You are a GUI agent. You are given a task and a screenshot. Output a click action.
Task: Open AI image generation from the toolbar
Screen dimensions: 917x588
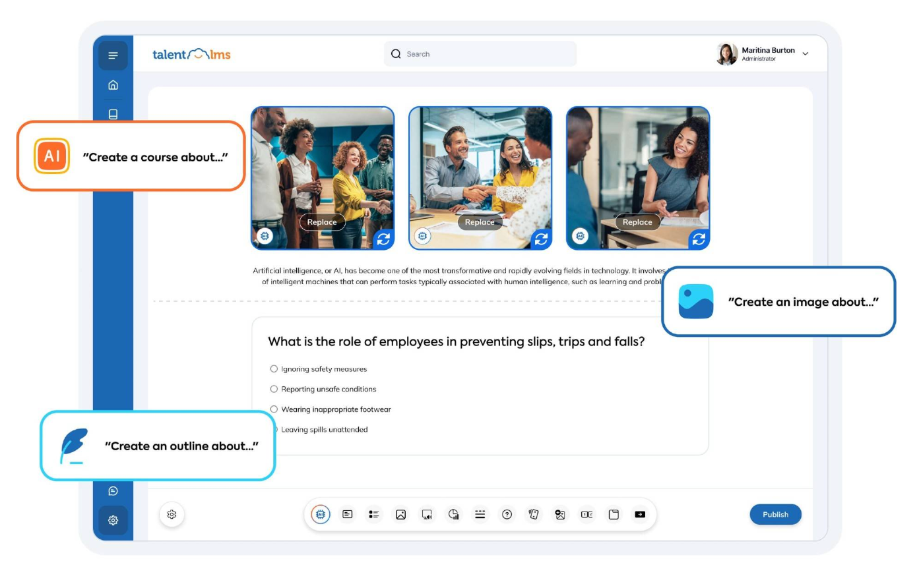[559, 514]
